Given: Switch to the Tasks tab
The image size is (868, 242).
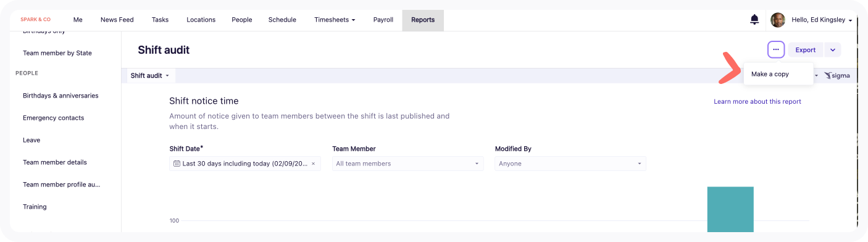Looking at the screenshot, I should [x=160, y=20].
